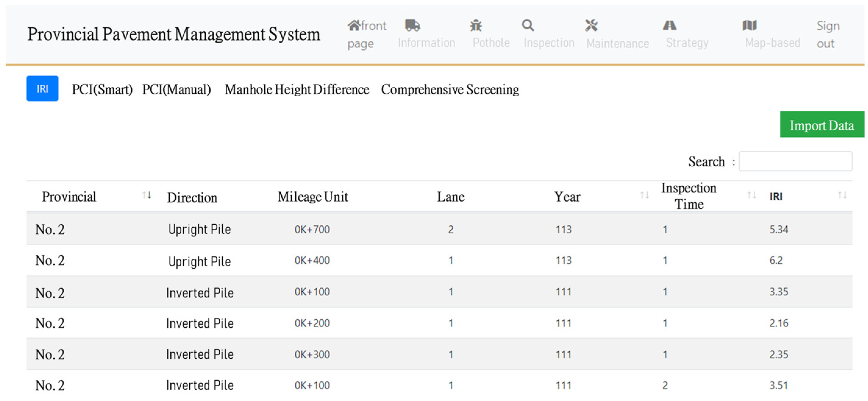Screen dimensions: 868x401
Task: Click the road Strategy icon
Action: coord(670,25)
